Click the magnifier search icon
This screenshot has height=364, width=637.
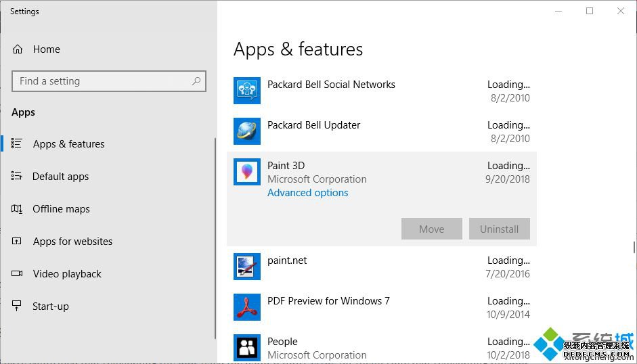[x=196, y=81]
